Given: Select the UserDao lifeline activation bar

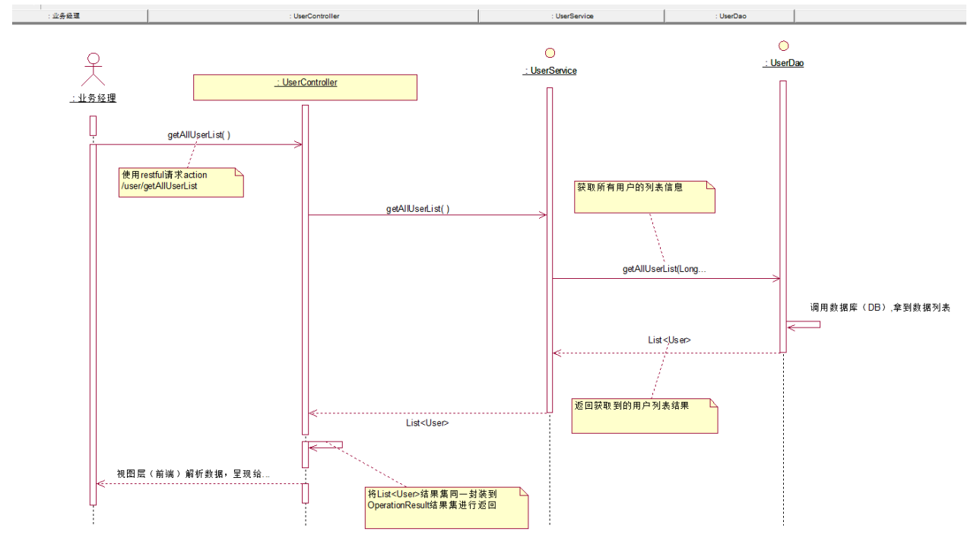Looking at the screenshot, I should (783, 217).
